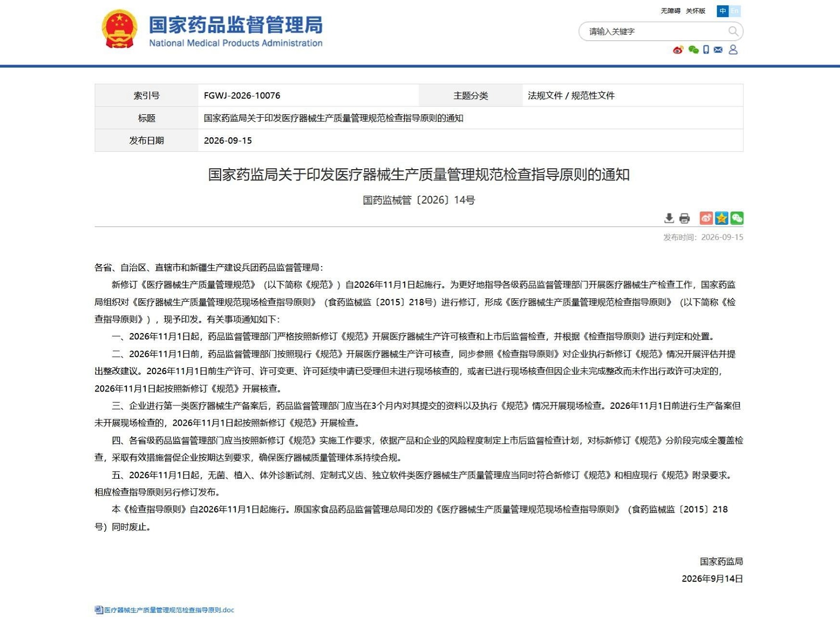
Task: Click document number 国药监械管〔2026〕14号
Action: 419,200
